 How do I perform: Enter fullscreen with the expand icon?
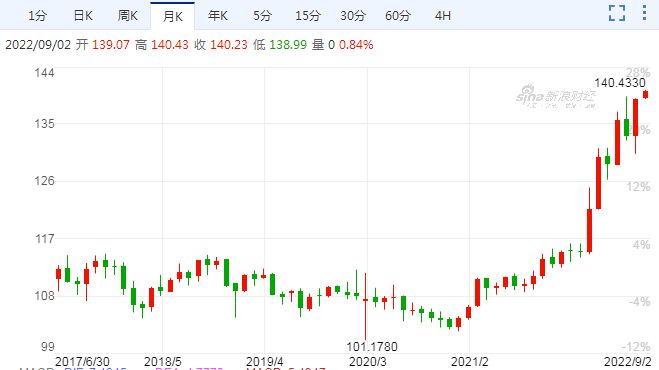617,13
